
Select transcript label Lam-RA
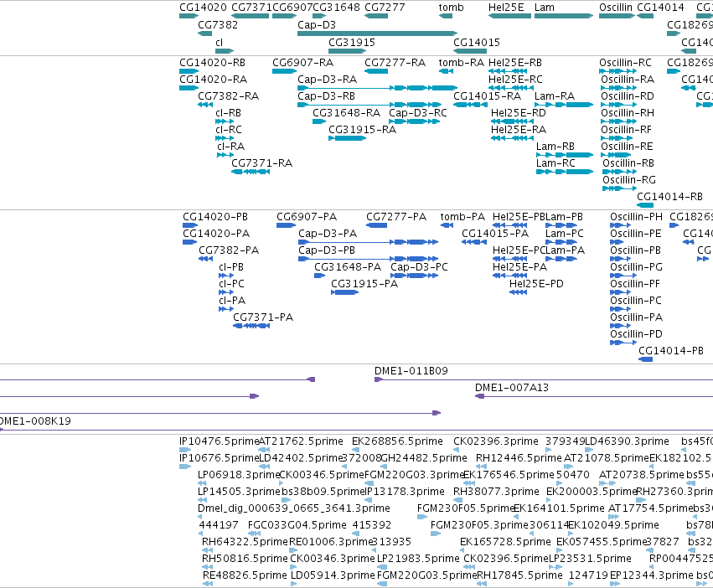[555, 96]
